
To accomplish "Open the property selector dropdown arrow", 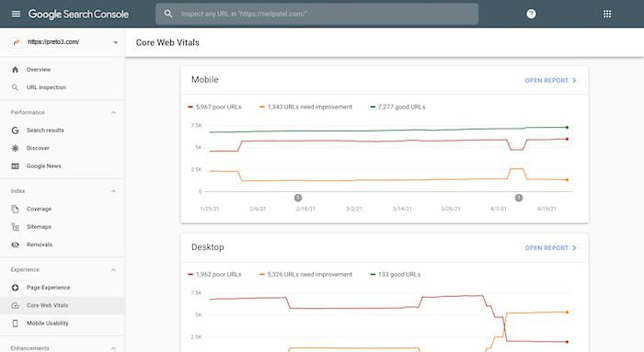I will coord(115,42).
